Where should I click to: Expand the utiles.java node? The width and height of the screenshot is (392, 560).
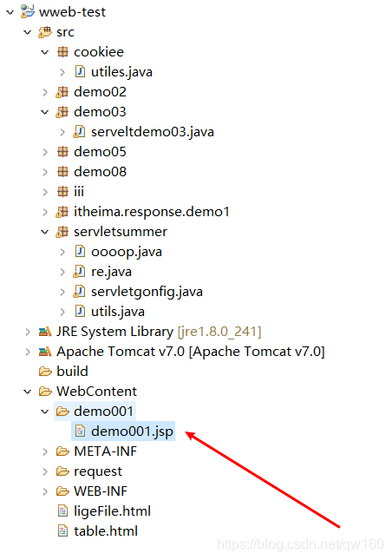pos(62,73)
